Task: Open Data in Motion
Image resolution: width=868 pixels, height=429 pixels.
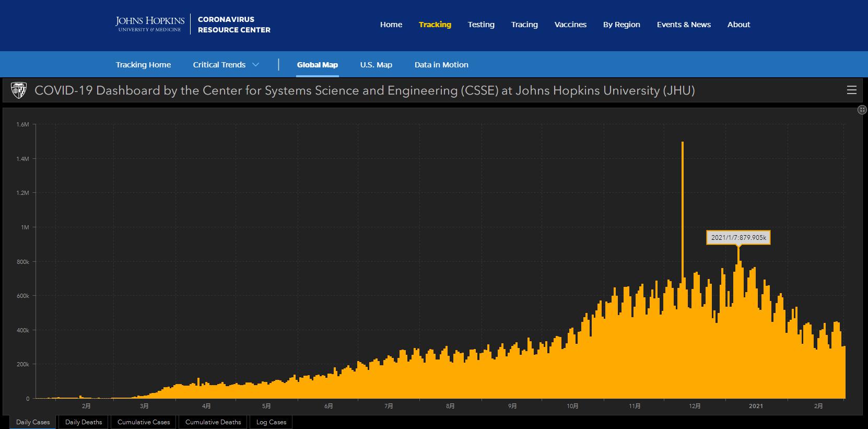Action: [441, 65]
